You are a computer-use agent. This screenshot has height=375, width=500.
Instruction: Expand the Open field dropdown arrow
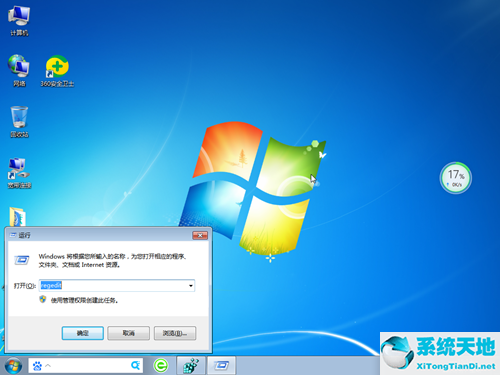(x=191, y=286)
